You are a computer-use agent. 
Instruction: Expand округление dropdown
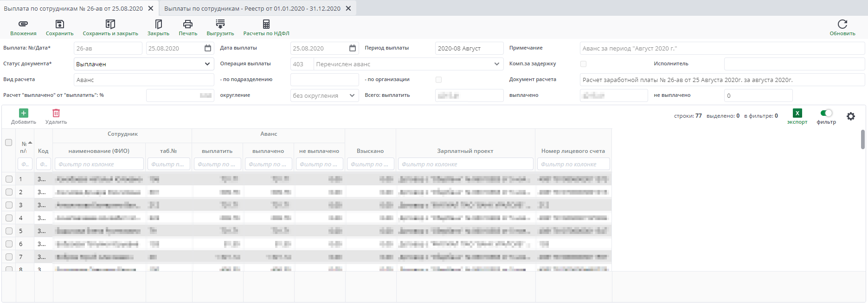pos(352,95)
